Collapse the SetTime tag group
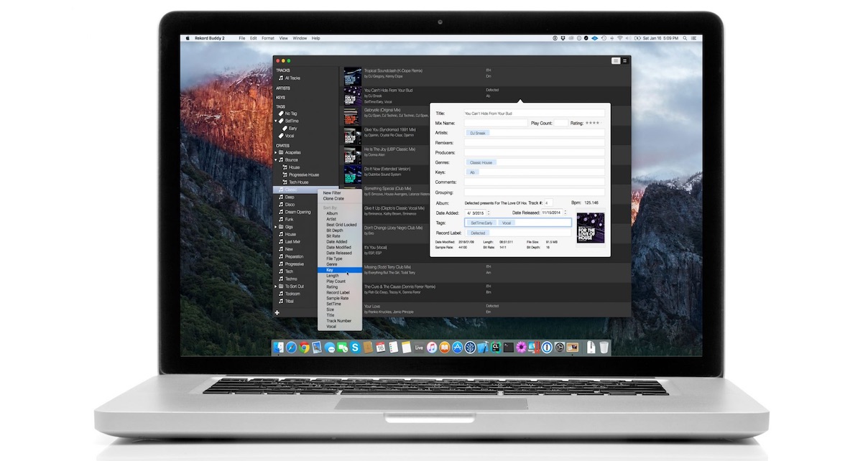 point(277,121)
